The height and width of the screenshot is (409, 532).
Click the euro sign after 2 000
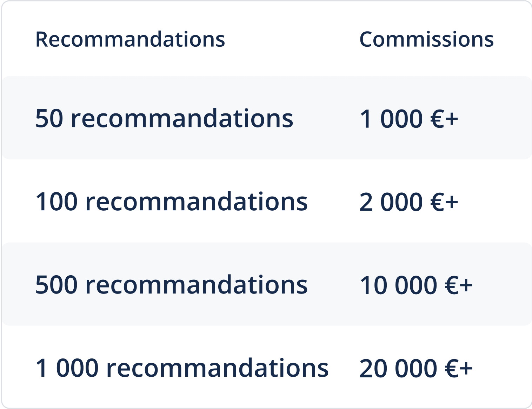point(437,203)
